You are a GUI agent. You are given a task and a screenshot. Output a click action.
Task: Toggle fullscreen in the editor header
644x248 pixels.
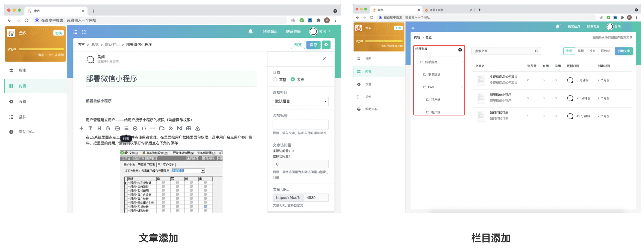[x=84, y=32]
